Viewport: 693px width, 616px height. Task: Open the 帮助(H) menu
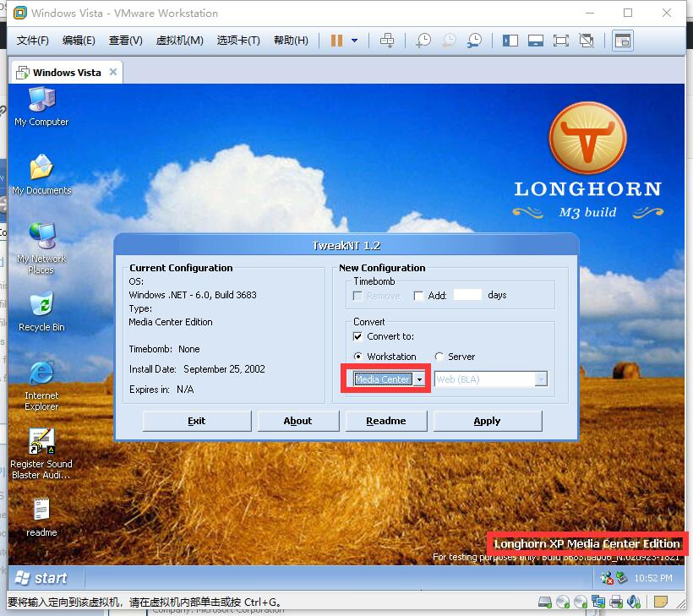click(291, 41)
